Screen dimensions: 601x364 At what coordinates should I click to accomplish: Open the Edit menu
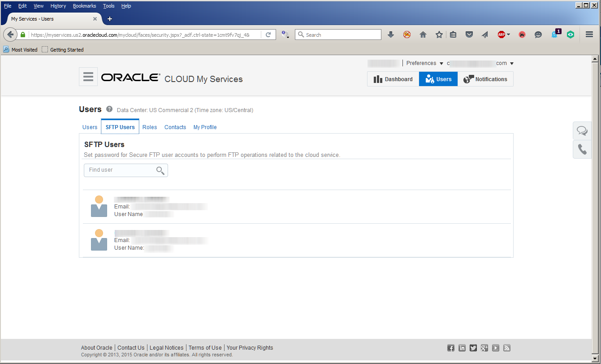(22, 6)
